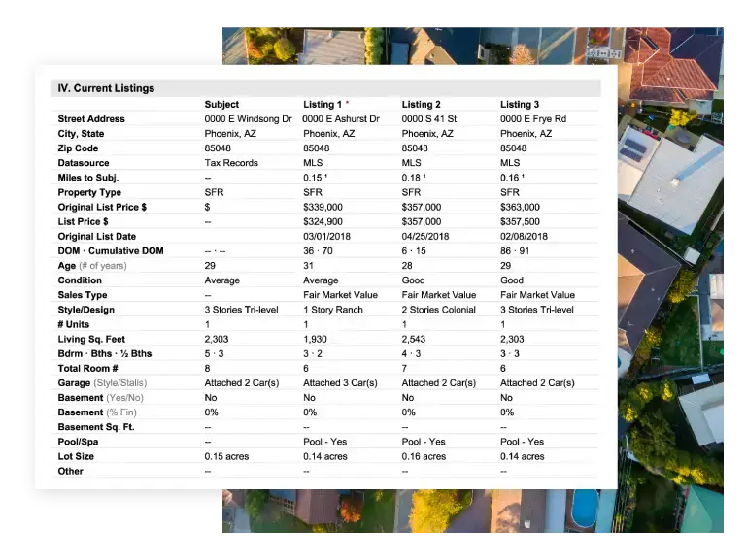The image size is (747, 560).
Task: Click the '02/08/2018' original list date
Action: (x=524, y=237)
